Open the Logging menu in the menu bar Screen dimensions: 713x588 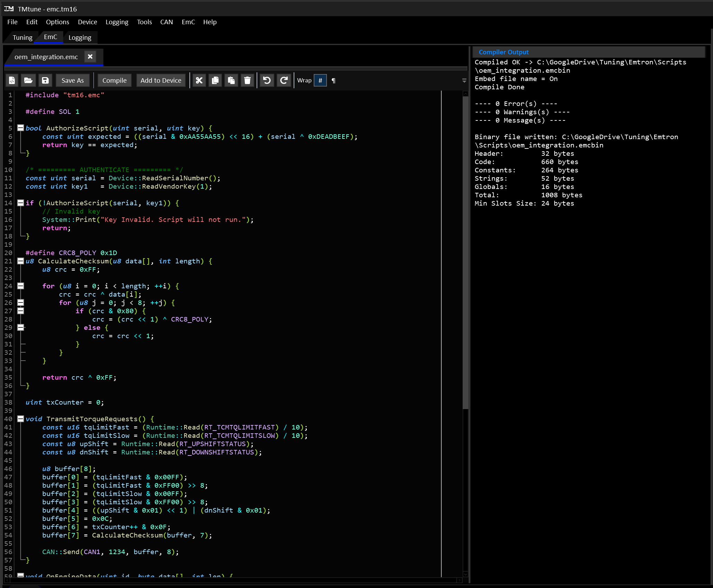[x=117, y=22]
